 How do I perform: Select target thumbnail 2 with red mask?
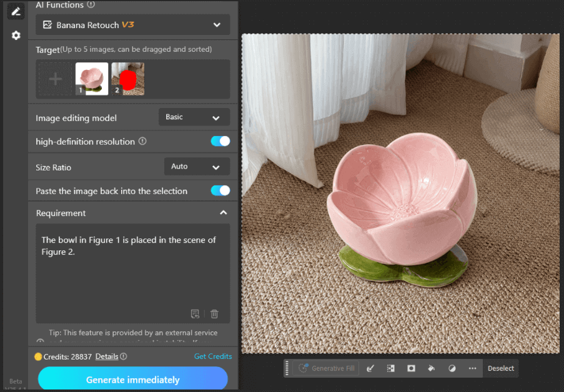click(x=128, y=79)
